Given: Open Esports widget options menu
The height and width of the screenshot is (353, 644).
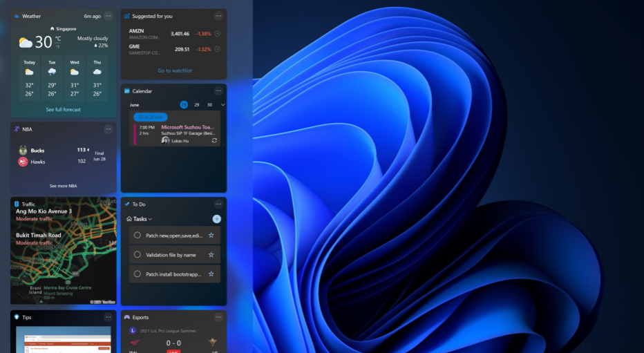Looking at the screenshot, I should [x=218, y=317].
